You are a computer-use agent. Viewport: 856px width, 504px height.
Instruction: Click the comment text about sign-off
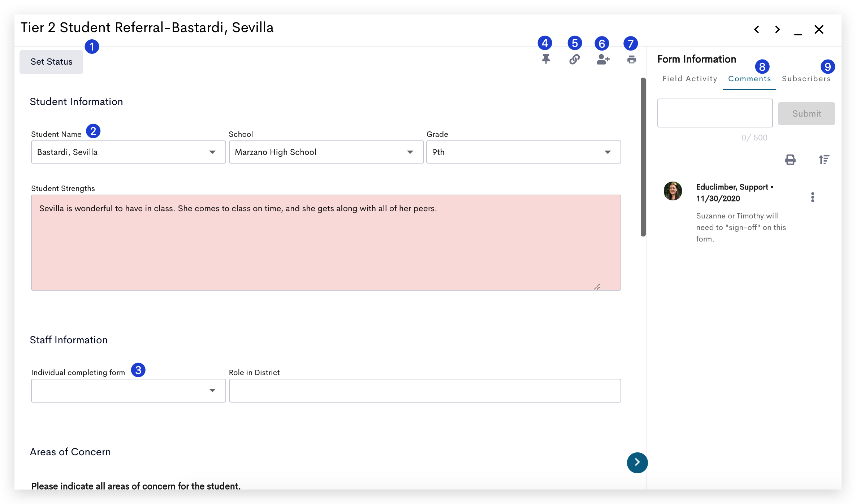[x=741, y=227]
